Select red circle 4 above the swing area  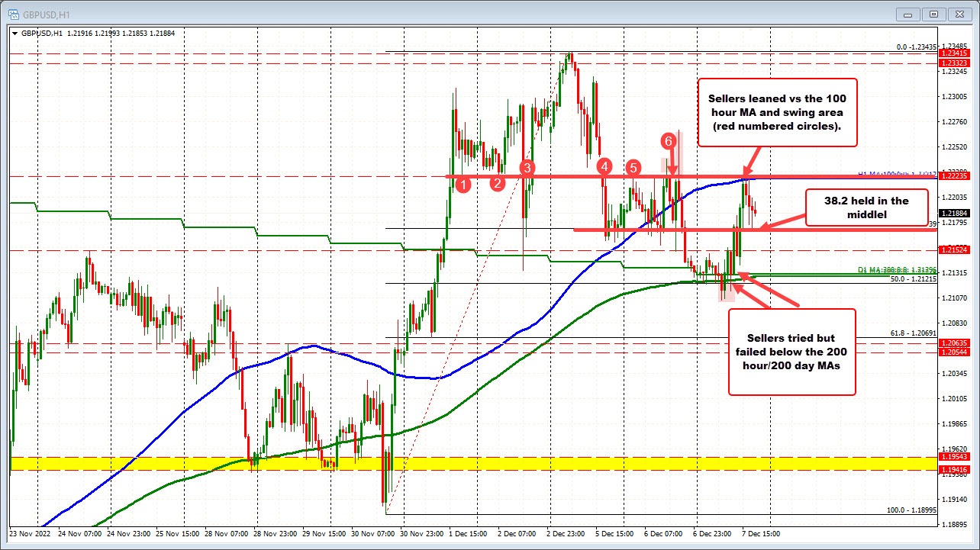[x=604, y=166]
